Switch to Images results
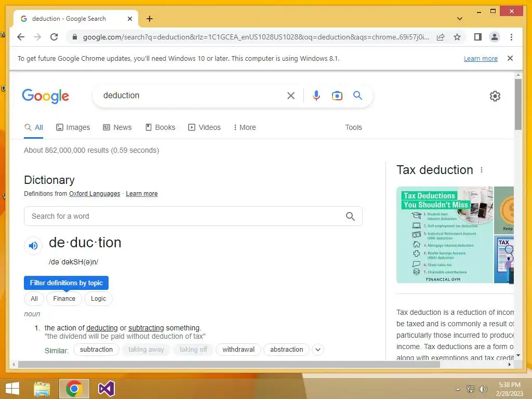The image size is (532, 399). 73,128
